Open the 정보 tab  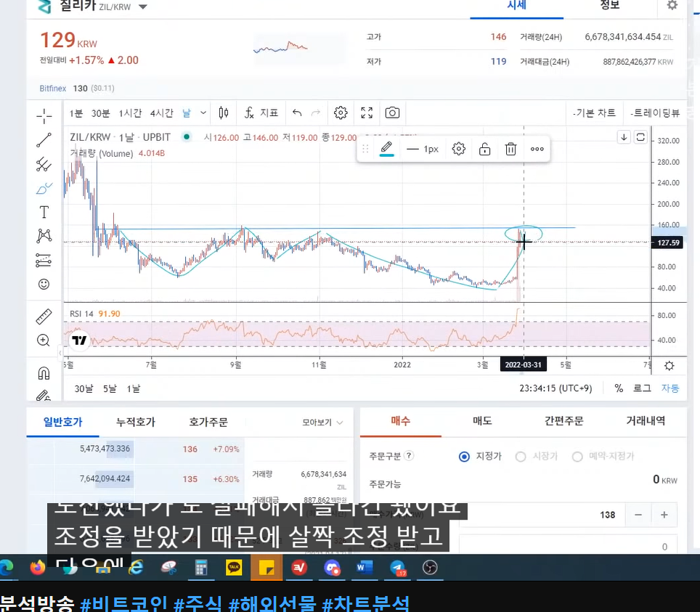610,5
